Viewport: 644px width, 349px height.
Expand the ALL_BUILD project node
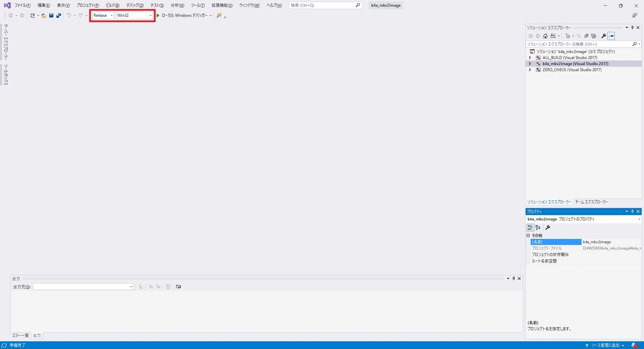tap(530, 57)
